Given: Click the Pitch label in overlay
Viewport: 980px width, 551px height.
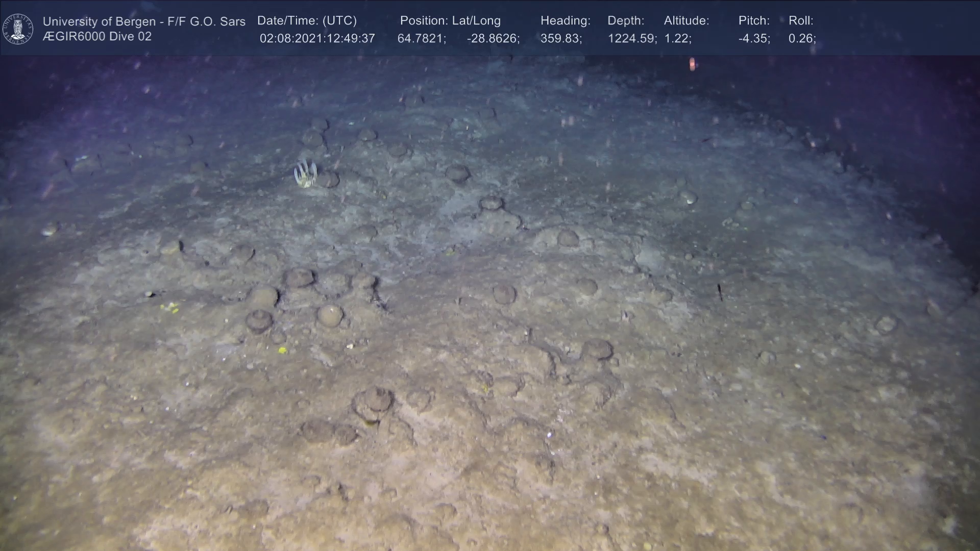Looking at the screenshot, I should click(x=754, y=21).
